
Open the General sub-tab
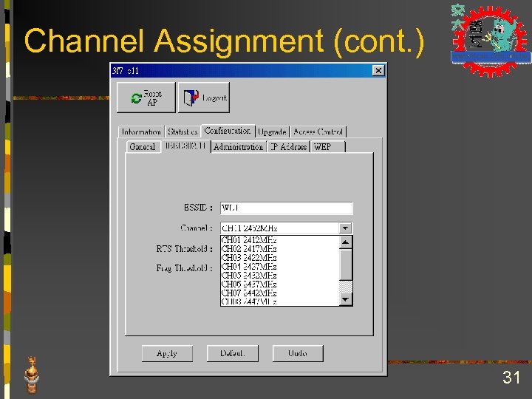point(143,147)
